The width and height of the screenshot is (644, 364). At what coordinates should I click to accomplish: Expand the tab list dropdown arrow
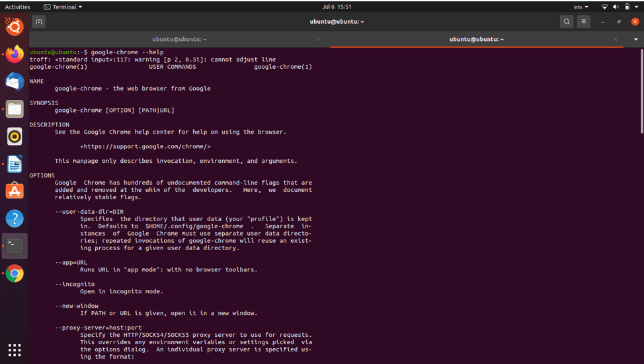tap(636, 40)
